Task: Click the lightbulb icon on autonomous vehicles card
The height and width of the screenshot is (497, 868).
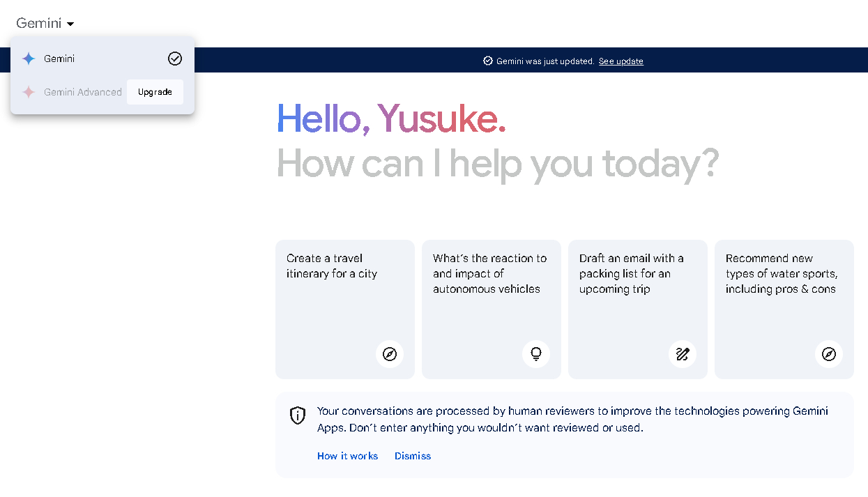Action: 536,354
